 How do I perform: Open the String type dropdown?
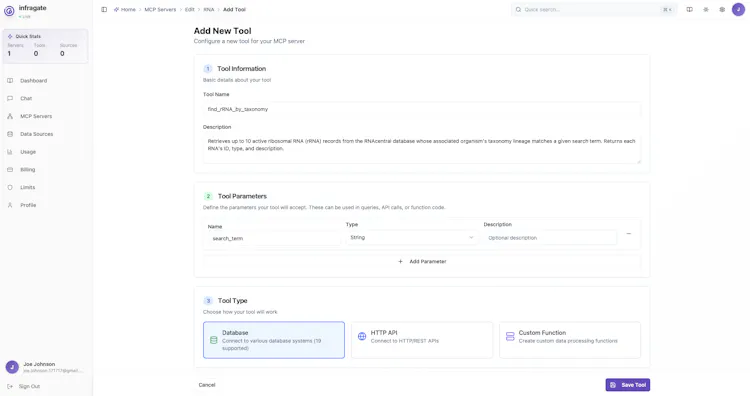click(411, 238)
